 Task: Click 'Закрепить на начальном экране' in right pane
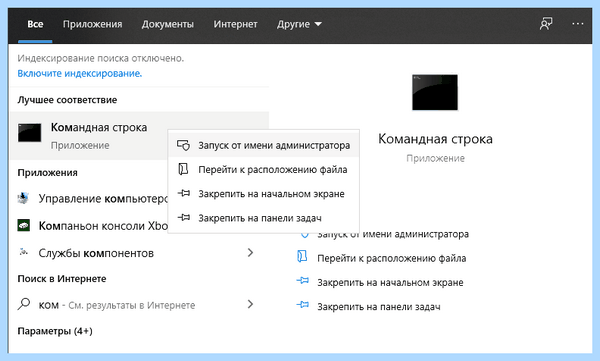point(390,283)
